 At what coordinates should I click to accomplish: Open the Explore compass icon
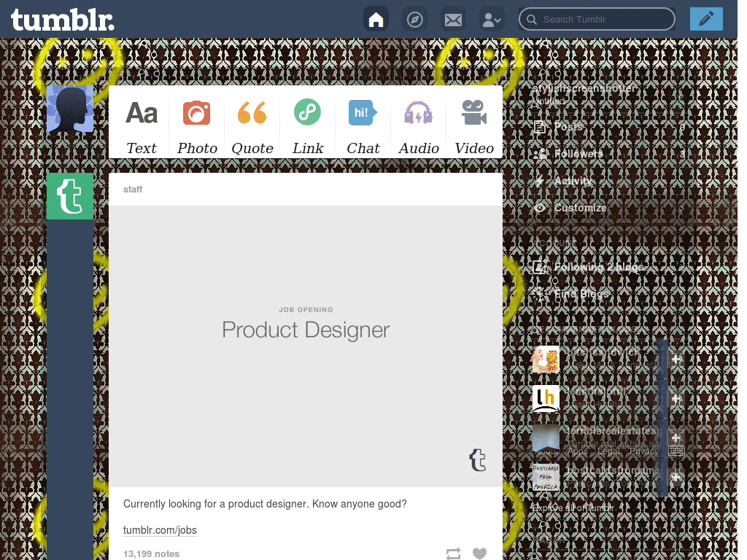pyautogui.click(x=414, y=20)
